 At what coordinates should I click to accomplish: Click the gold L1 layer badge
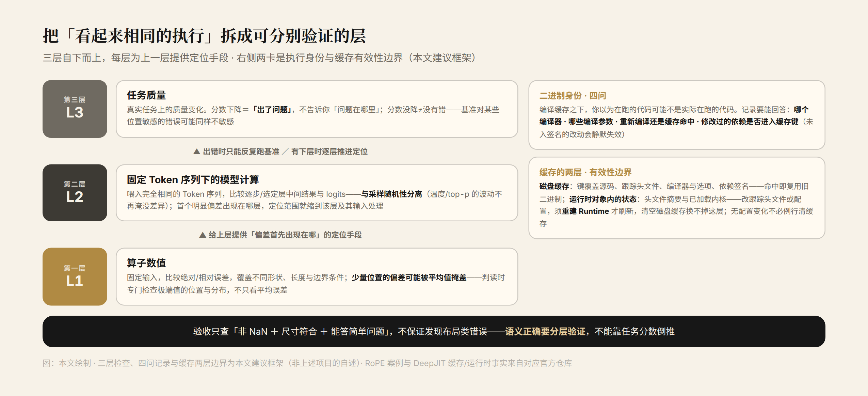75,276
